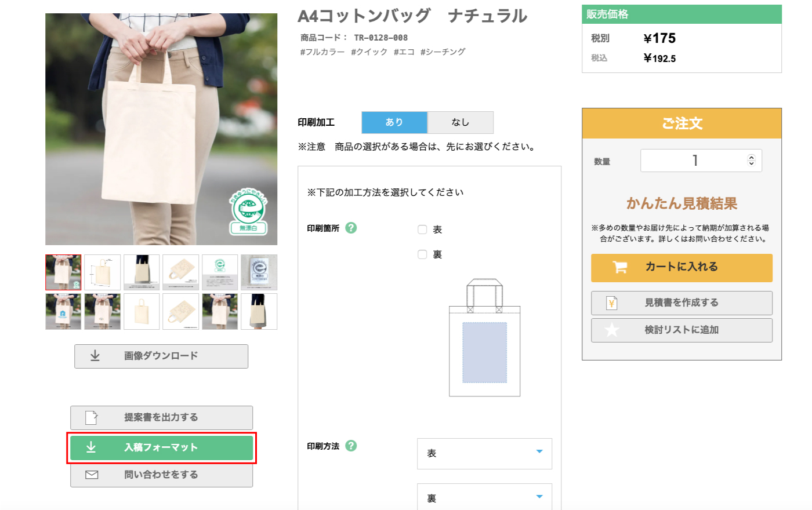Click the blue print area on bag diagram
The width and height of the screenshot is (812, 510).
(484, 352)
